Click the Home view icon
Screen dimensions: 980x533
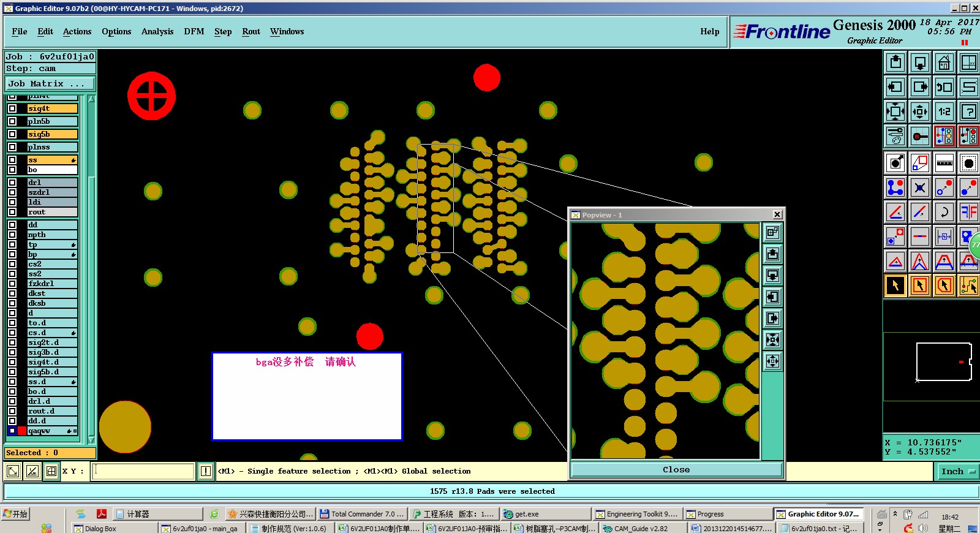tap(944, 62)
